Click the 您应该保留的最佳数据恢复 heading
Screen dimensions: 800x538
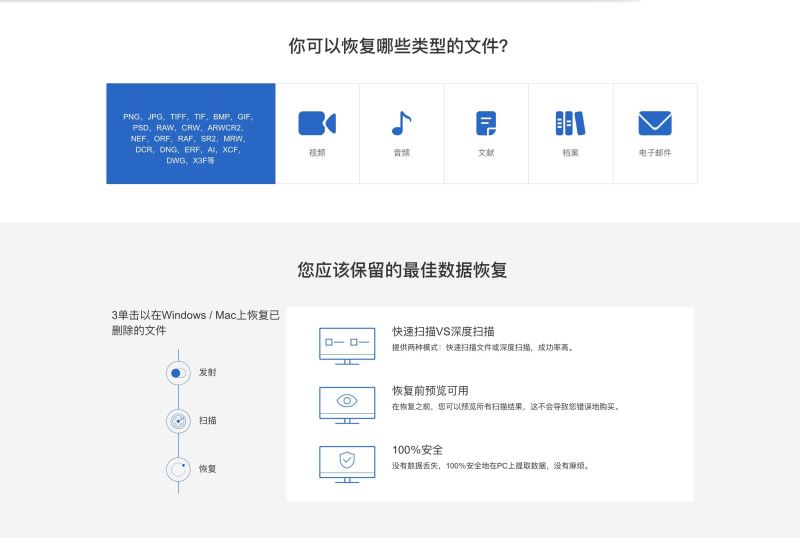[x=403, y=270]
